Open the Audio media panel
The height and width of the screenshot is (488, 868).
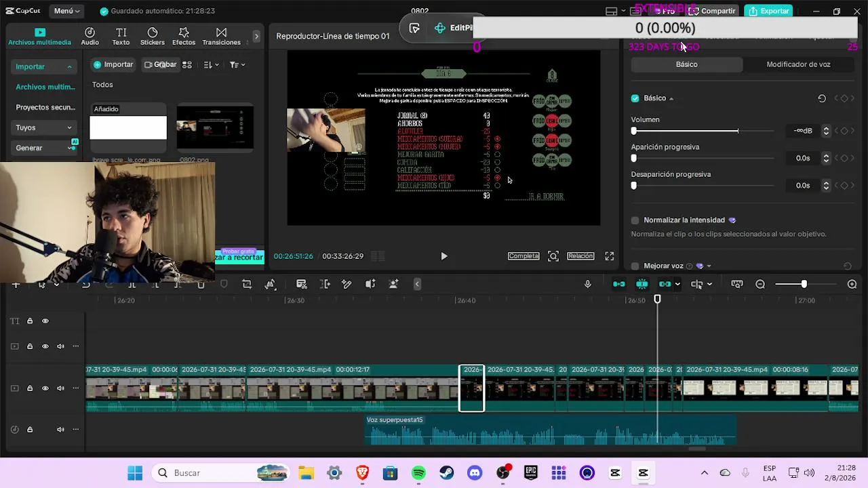coord(90,37)
